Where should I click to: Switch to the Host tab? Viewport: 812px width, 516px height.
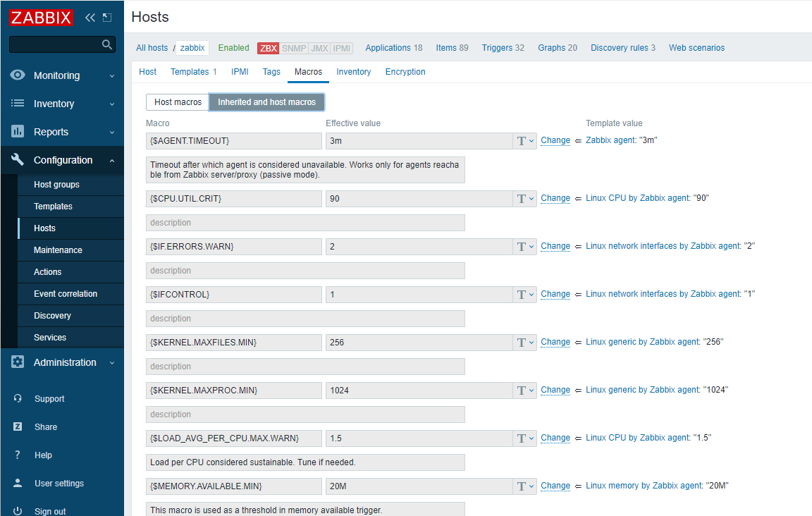(147, 72)
